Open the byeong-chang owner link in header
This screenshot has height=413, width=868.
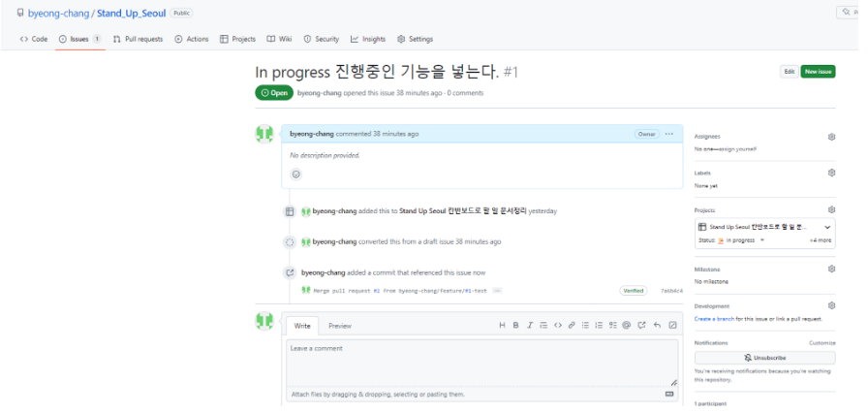point(58,14)
